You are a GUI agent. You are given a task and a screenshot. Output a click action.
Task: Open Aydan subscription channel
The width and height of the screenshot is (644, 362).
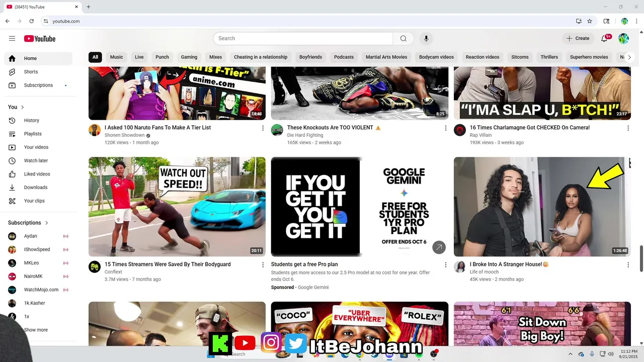click(x=38, y=236)
